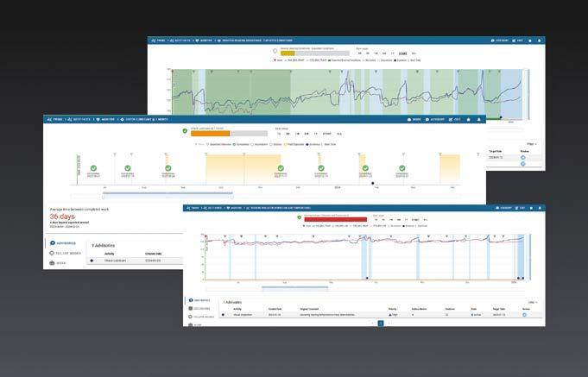The width and height of the screenshot is (588, 377).
Task: Switch to the Failure Modes side tab
Action: click(x=66, y=254)
